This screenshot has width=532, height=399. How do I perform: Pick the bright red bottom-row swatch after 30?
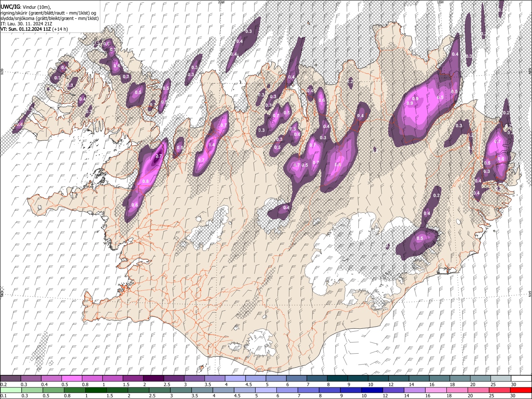click(x=521, y=390)
